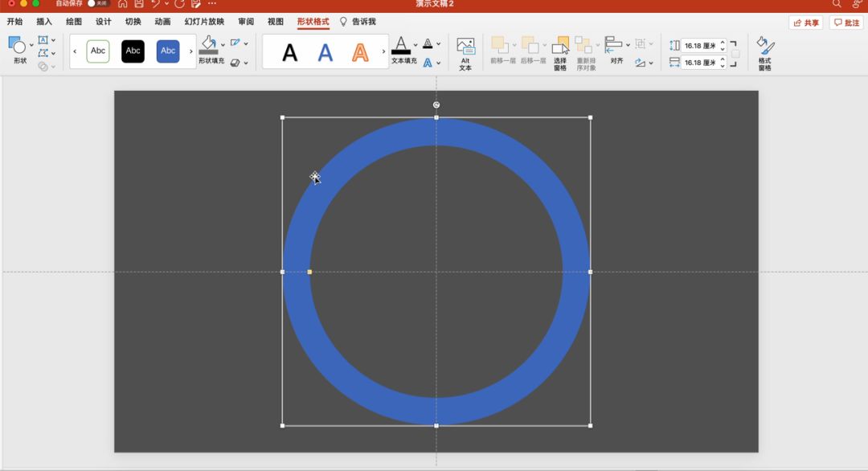
Task: Open the 开始 tab
Action: [x=15, y=22]
